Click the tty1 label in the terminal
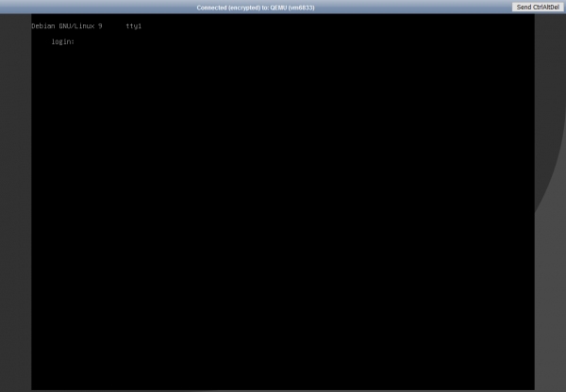566x392 pixels. tap(133, 25)
